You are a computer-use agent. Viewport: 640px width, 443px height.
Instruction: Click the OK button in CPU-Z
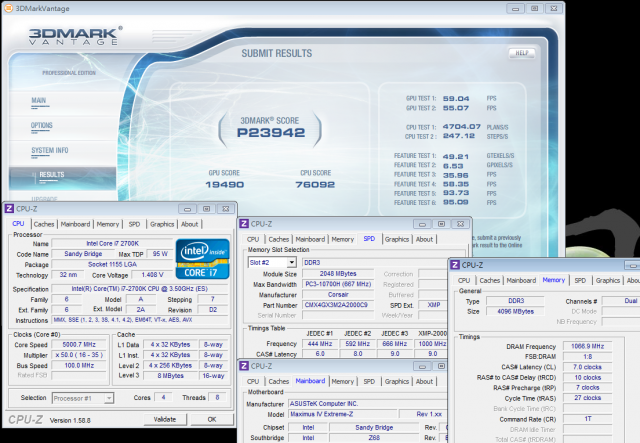(212, 419)
